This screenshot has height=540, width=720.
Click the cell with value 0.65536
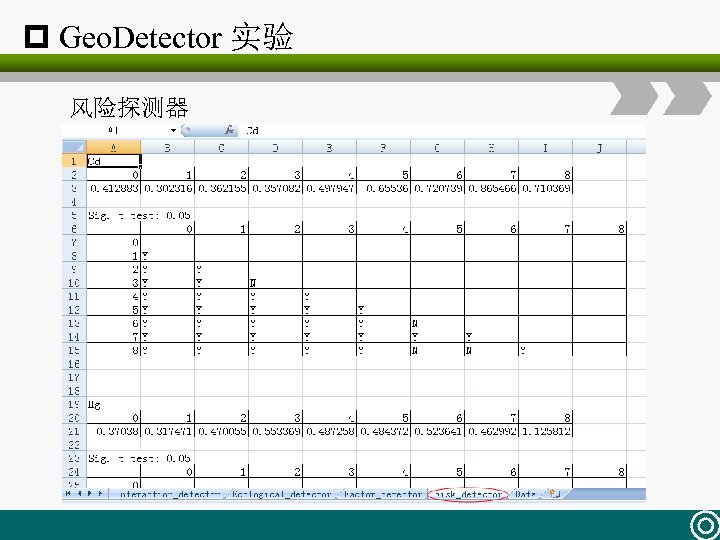pos(383,188)
